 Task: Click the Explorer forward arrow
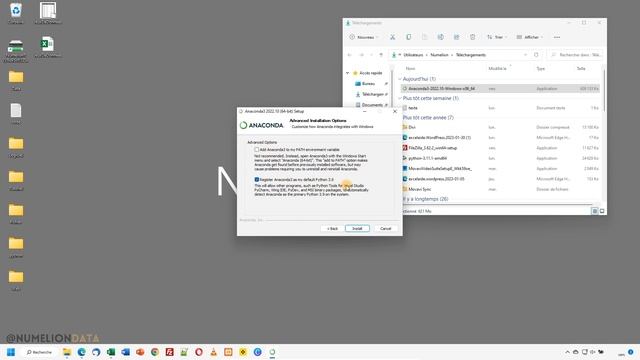361,55
